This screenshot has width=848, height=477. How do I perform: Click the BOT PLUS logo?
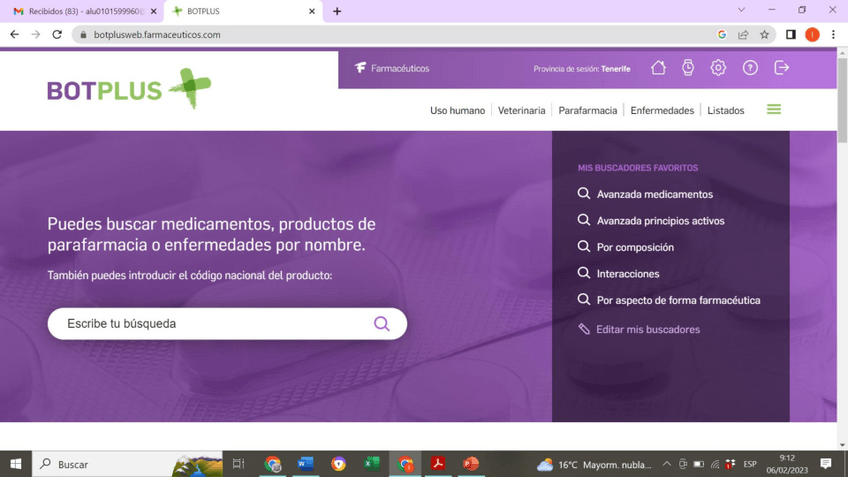[128, 90]
